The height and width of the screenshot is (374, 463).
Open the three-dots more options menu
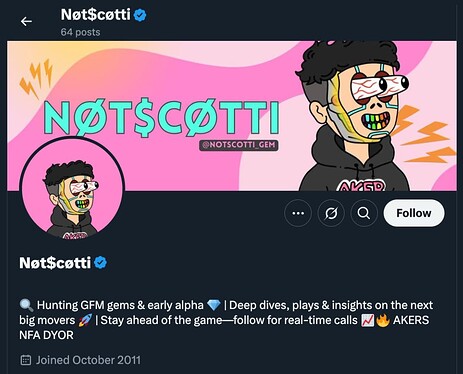298,213
